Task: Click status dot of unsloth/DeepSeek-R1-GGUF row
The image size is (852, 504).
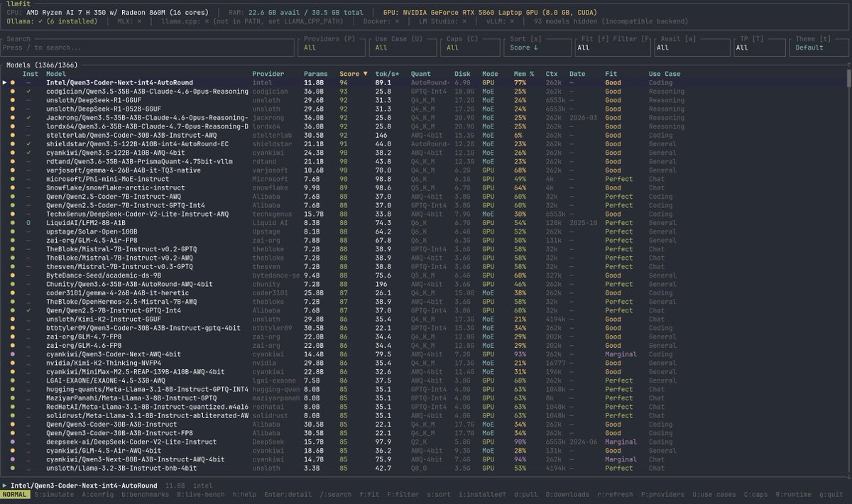Action: [x=12, y=100]
